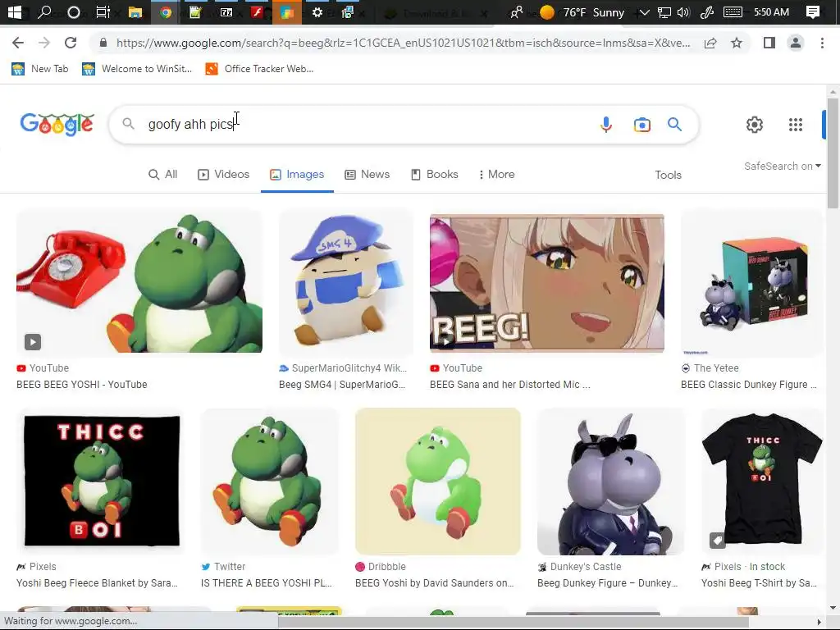This screenshot has height=630, width=840.
Task: View site security lock information
Action: click(x=103, y=43)
